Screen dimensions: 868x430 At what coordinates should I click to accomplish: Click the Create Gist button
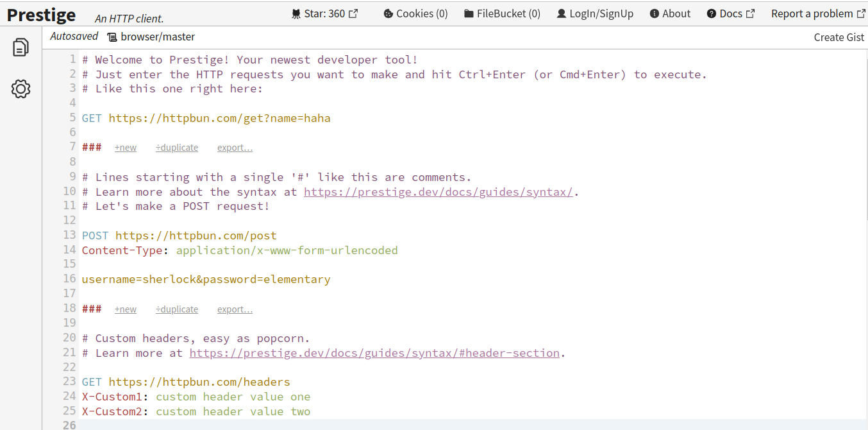pyautogui.click(x=839, y=37)
